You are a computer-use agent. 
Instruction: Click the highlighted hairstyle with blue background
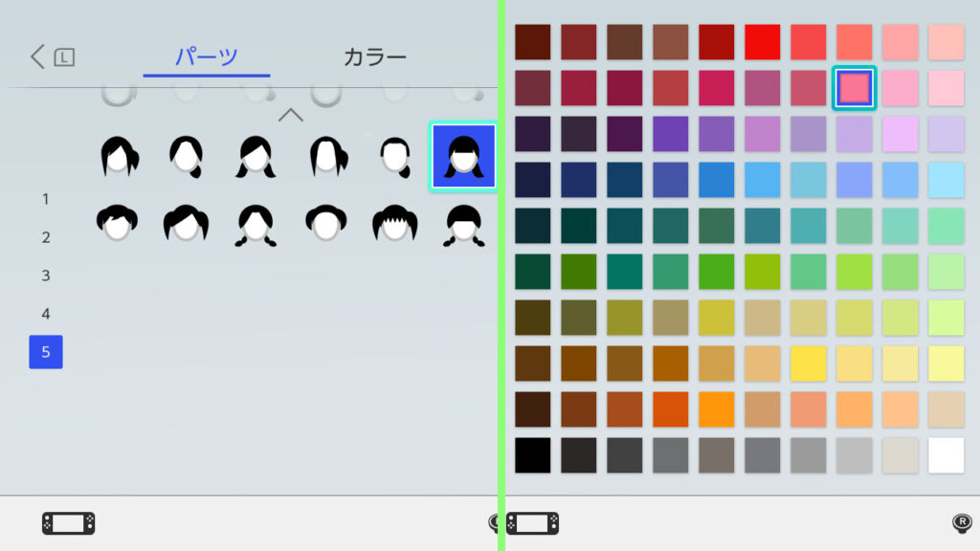point(463,156)
